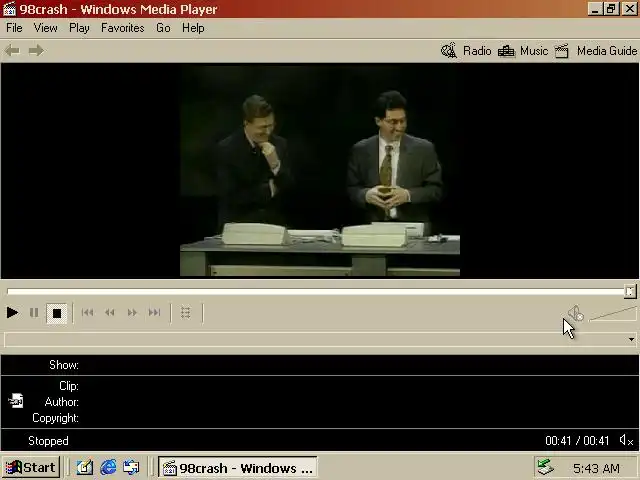Click the video display area

tap(320, 171)
